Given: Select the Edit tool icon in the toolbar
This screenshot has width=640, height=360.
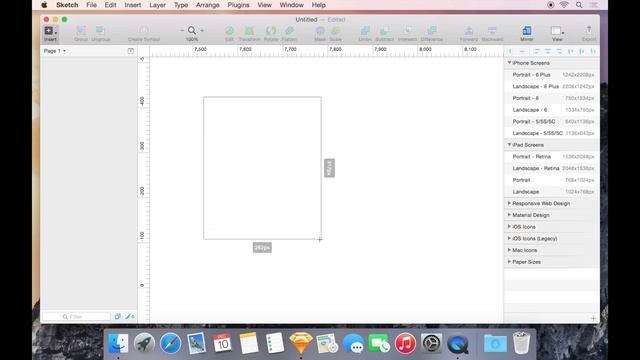Looking at the screenshot, I should 229,31.
